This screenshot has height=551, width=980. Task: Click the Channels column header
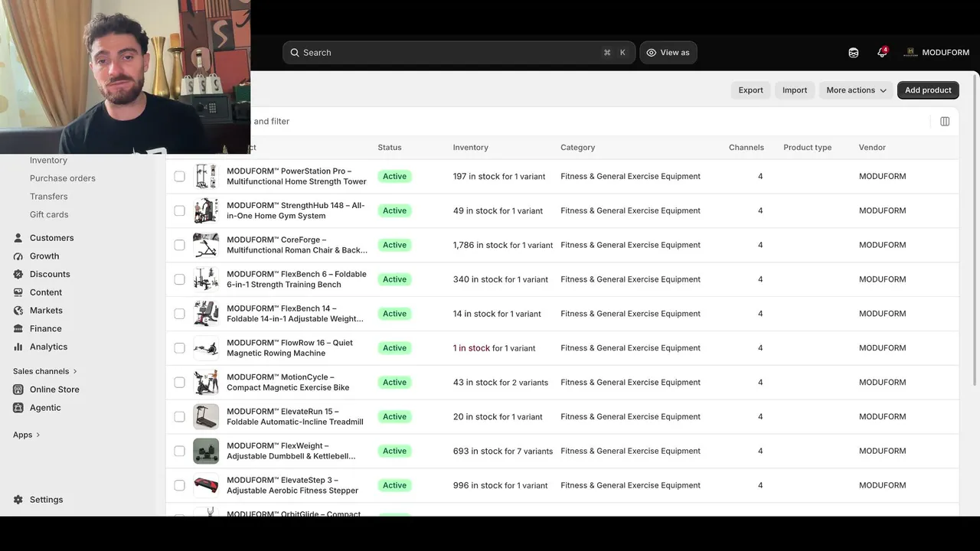tap(746, 148)
